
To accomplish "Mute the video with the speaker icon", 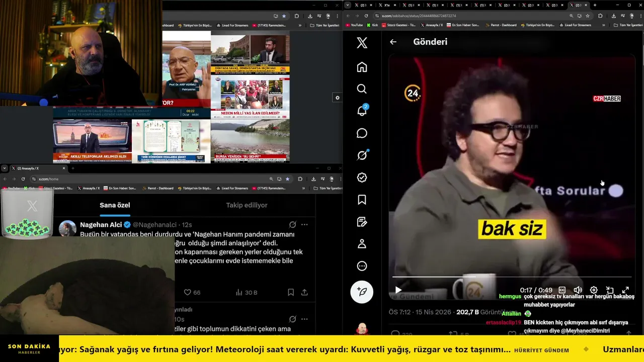I will (x=578, y=290).
